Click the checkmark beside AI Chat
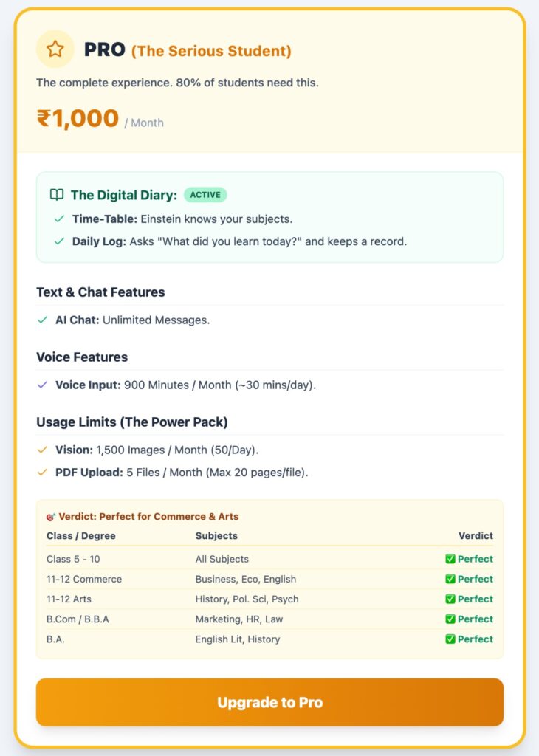 tap(43, 320)
